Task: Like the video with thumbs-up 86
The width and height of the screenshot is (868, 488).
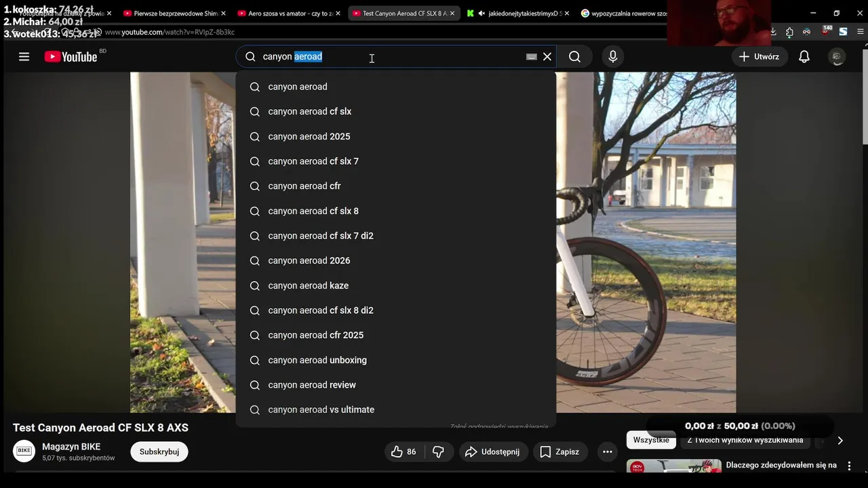Action: (404, 451)
